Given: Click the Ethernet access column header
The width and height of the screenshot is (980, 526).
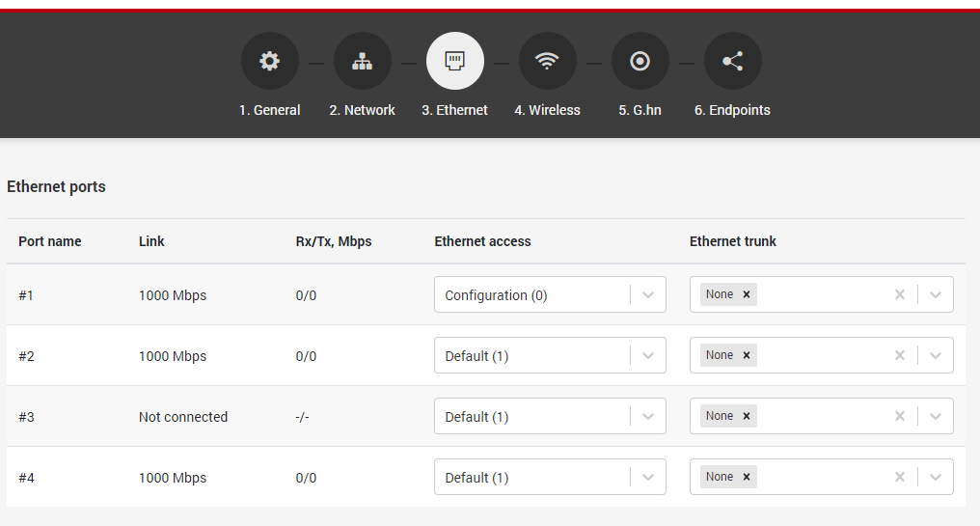Looking at the screenshot, I should [x=482, y=241].
